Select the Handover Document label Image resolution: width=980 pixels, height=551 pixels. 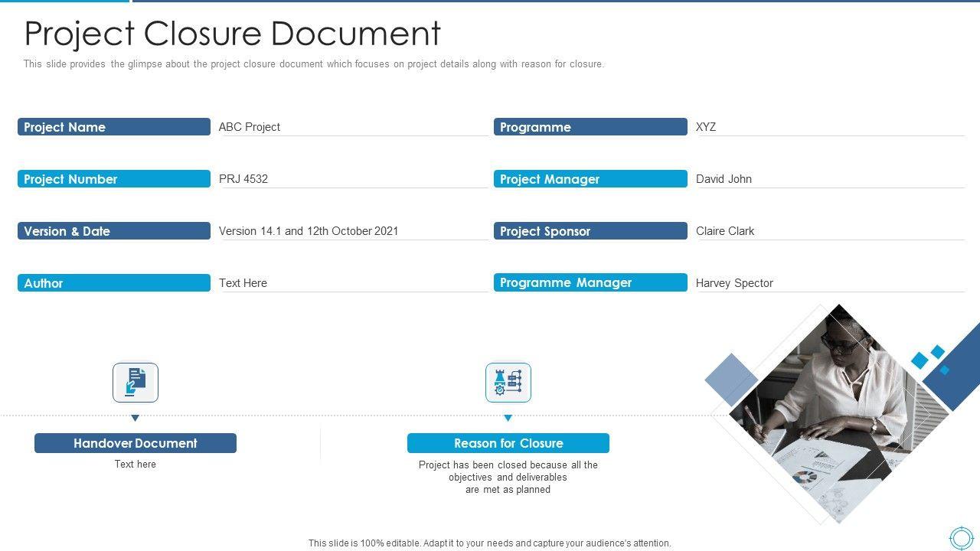(x=136, y=443)
